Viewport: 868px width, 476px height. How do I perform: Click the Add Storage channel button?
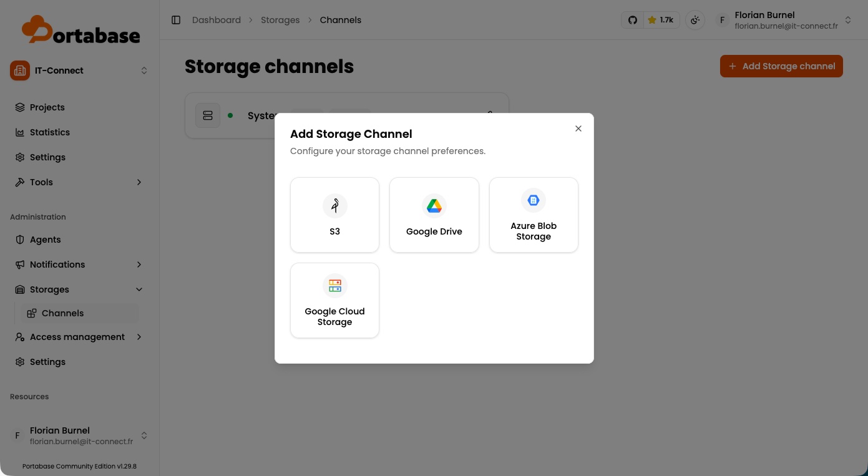781,66
